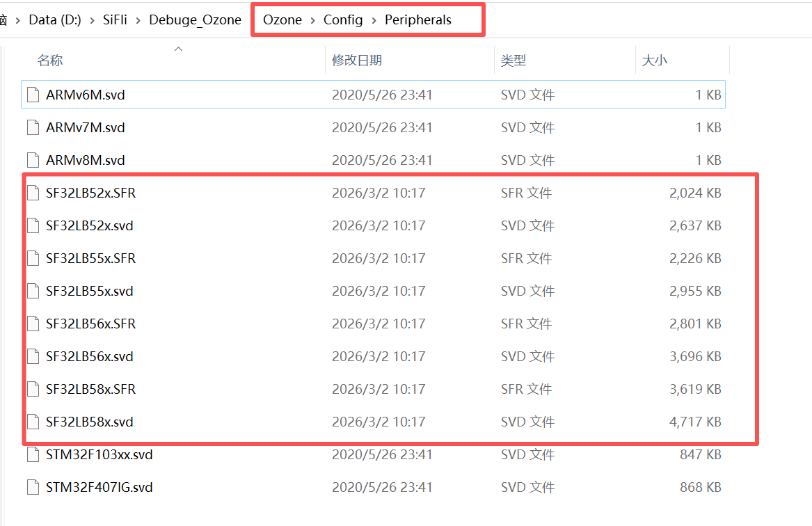812x526 pixels.
Task: Click the 3,696 KB size value
Action: (695, 356)
